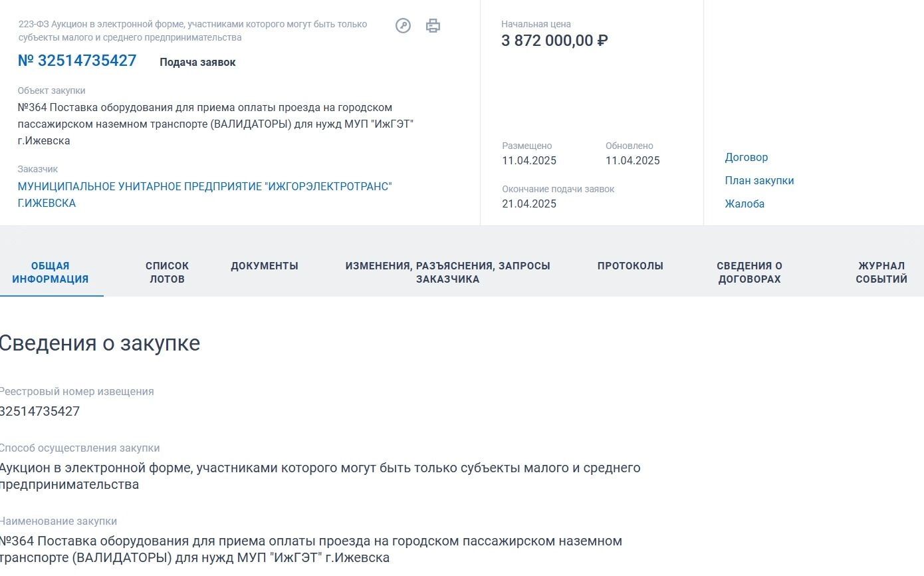The height and width of the screenshot is (576, 924).
Task: Select the Общая информация tab
Action: tap(51, 273)
